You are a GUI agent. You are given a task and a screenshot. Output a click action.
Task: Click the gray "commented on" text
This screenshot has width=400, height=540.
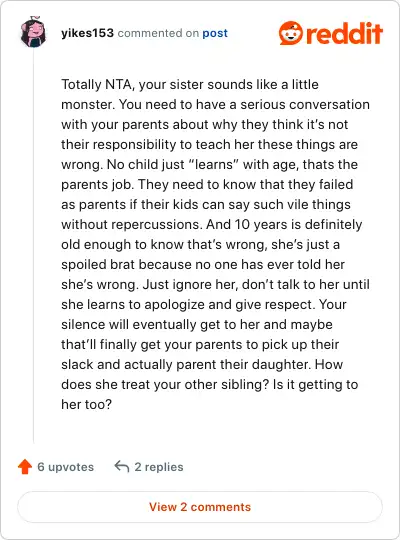[x=158, y=33]
